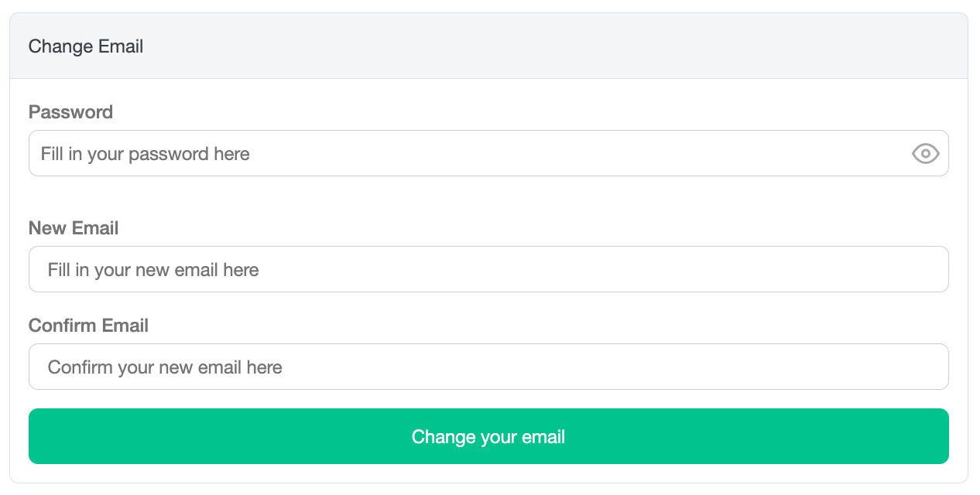Click the 'Fill in your new email here' placeholder
The image size is (980, 495).
pyautogui.click(x=153, y=270)
